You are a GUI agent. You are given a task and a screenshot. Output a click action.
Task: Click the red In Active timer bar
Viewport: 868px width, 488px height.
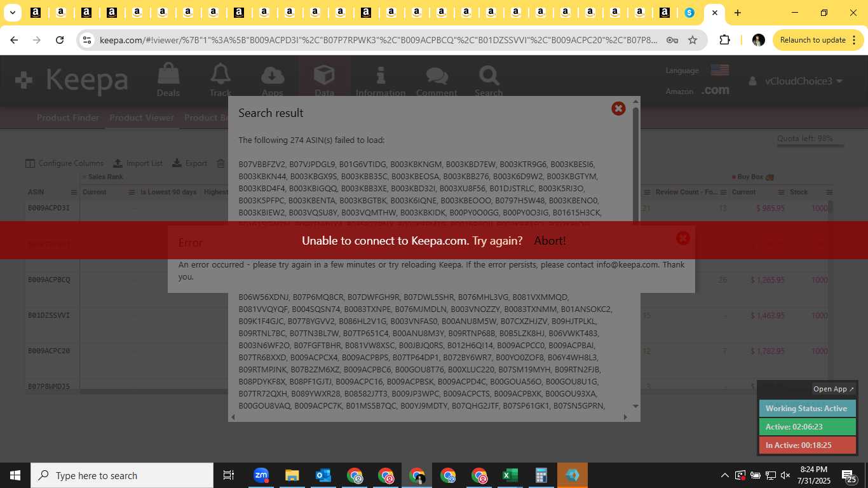tap(808, 445)
